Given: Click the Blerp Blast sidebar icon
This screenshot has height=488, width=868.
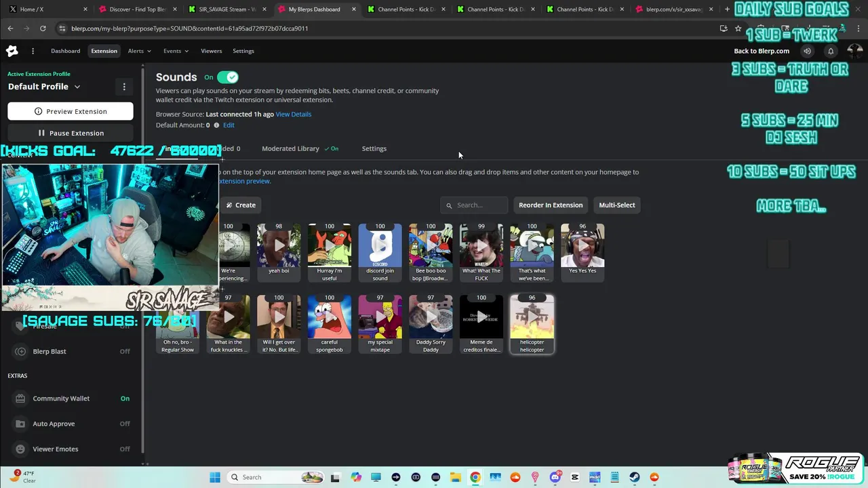Looking at the screenshot, I should [x=20, y=351].
